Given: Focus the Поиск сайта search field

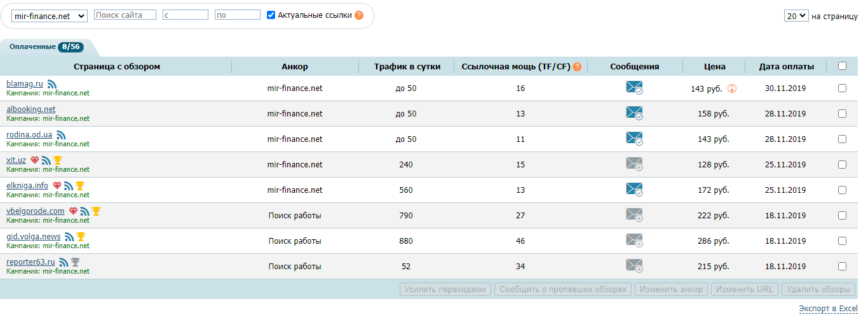Looking at the screenshot, I should [x=125, y=15].
